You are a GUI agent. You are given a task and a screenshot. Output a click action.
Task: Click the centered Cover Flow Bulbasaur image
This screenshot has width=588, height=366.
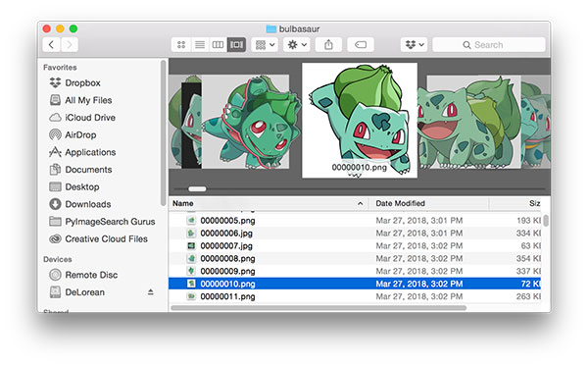[x=360, y=121]
